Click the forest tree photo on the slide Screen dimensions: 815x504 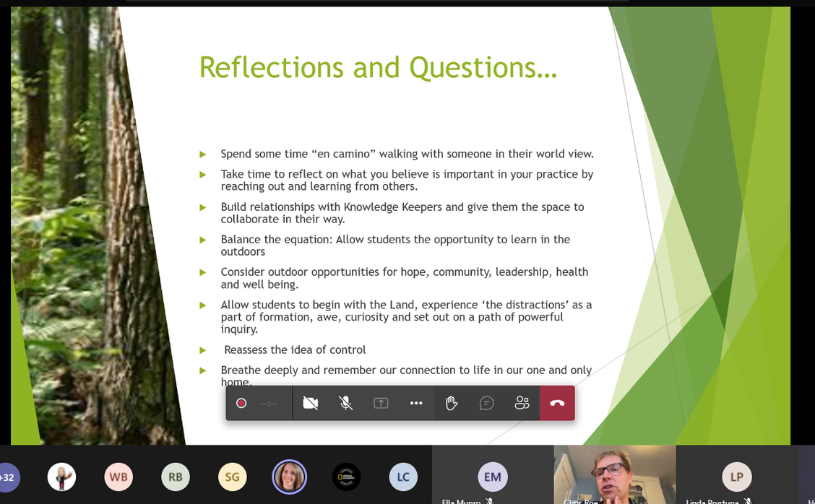[x=93, y=225]
